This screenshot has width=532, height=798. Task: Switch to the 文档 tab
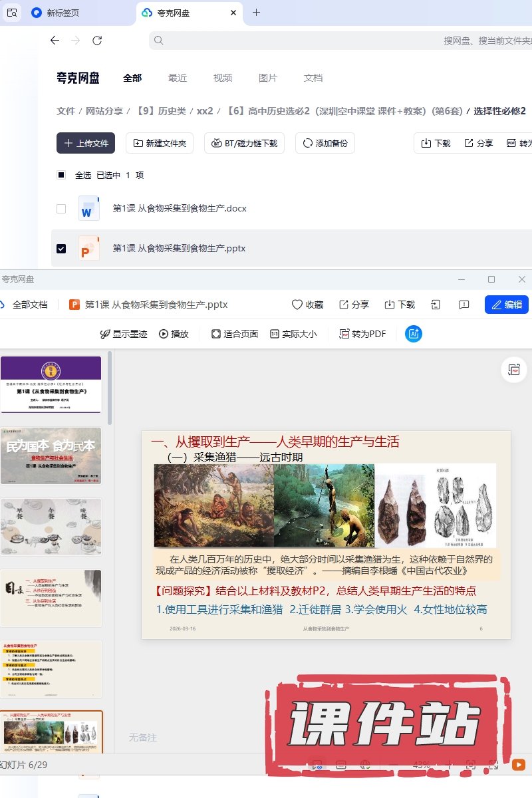pyautogui.click(x=313, y=78)
